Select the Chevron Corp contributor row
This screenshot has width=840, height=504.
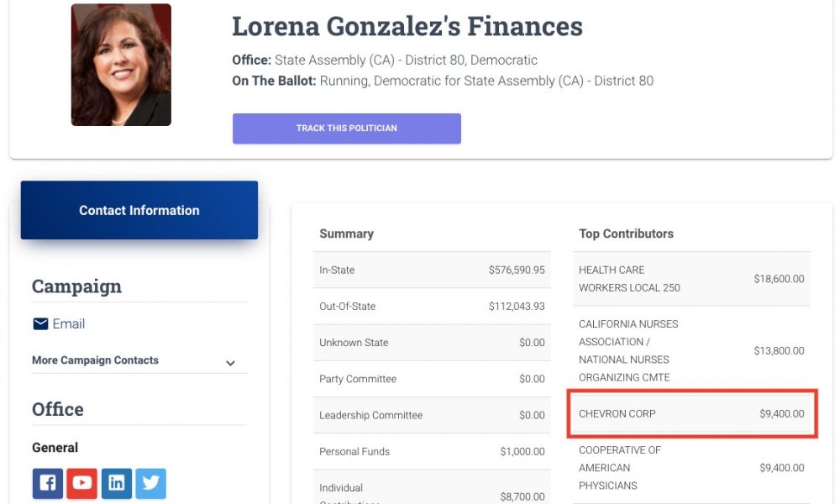[691, 413]
